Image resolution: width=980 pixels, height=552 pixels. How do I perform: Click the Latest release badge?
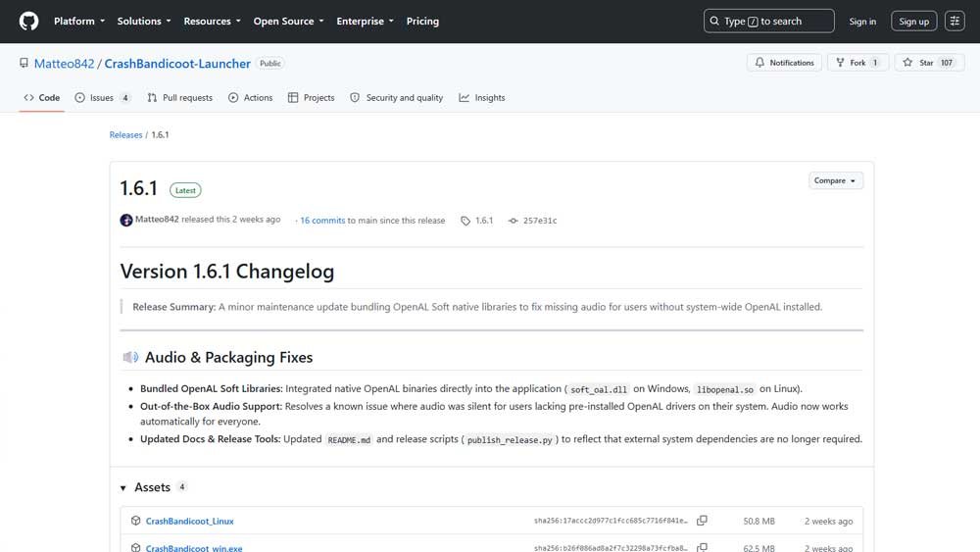click(x=185, y=190)
